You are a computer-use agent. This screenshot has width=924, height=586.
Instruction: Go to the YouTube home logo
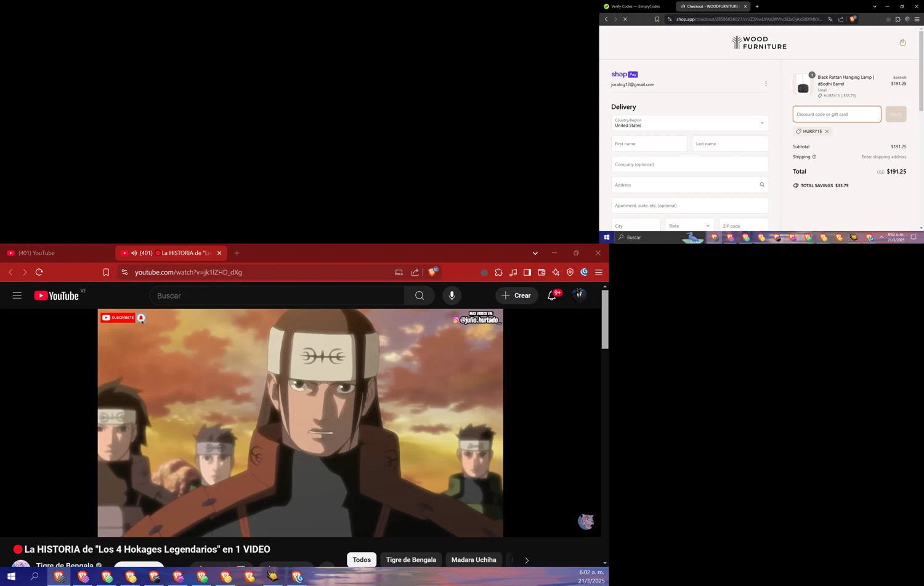57,296
